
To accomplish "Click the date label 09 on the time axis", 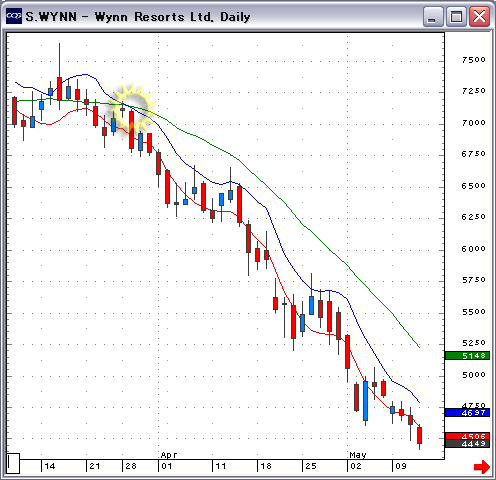I will 401,466.
